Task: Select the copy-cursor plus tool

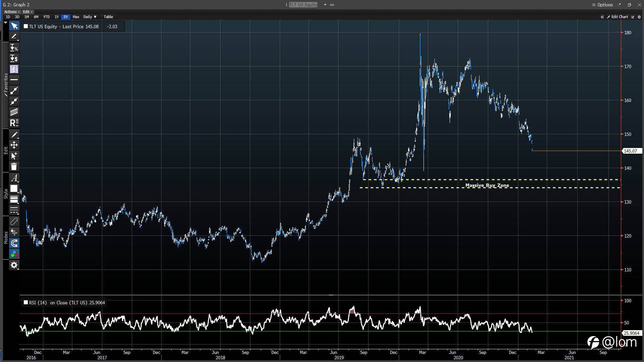Action: [14, 156]
